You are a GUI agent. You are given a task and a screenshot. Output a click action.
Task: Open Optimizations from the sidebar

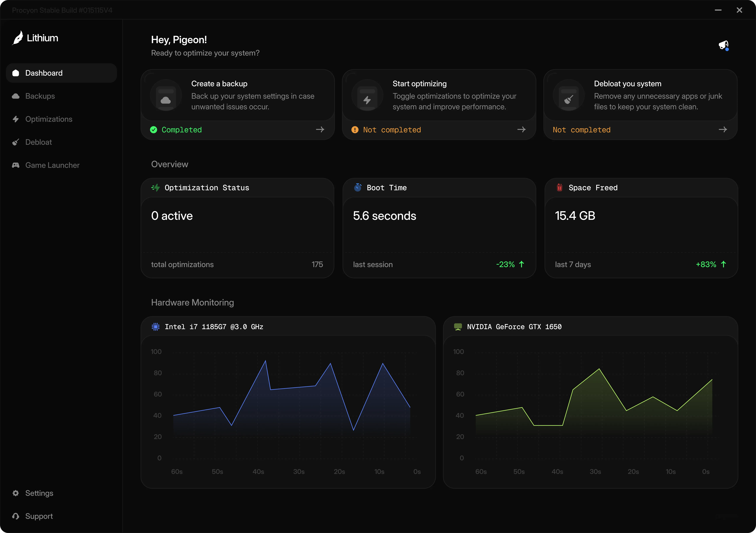[48, 119]
